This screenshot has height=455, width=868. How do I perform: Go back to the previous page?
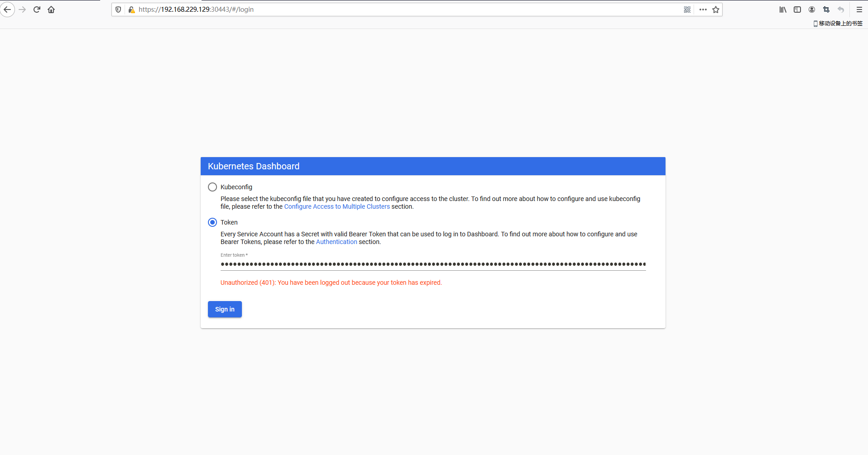point(7,10)
